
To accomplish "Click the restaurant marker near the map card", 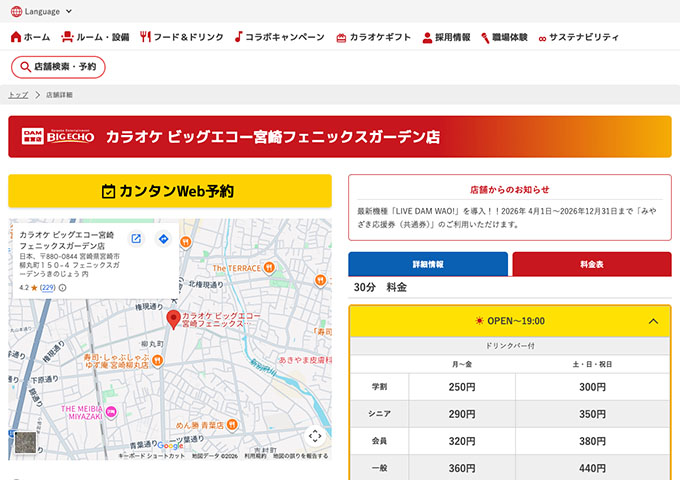I will tap(186, 242).
